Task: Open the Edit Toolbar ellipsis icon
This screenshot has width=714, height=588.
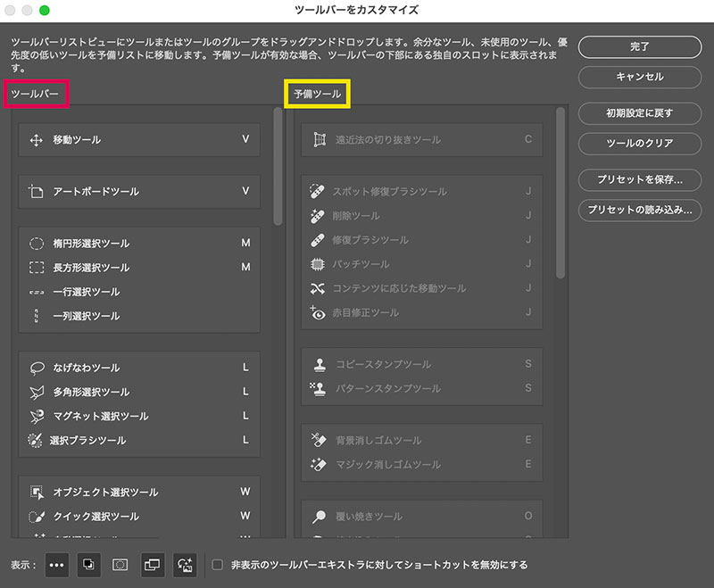Action: click(x=55, y=564)
